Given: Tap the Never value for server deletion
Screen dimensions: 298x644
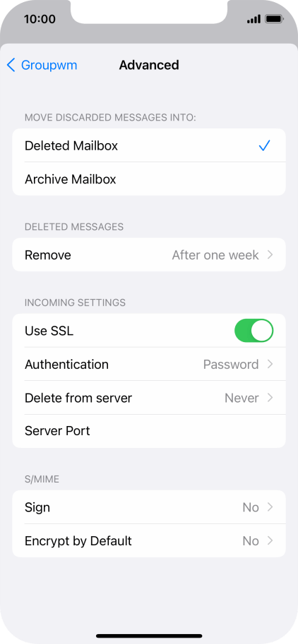Looking at the screenshot, I should (242, 398).
